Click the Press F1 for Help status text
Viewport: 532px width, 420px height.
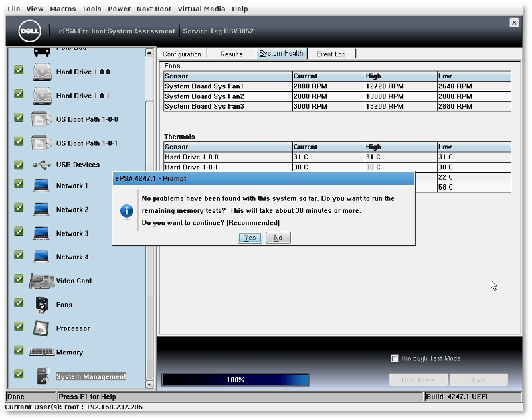click(x=87, y=397)
